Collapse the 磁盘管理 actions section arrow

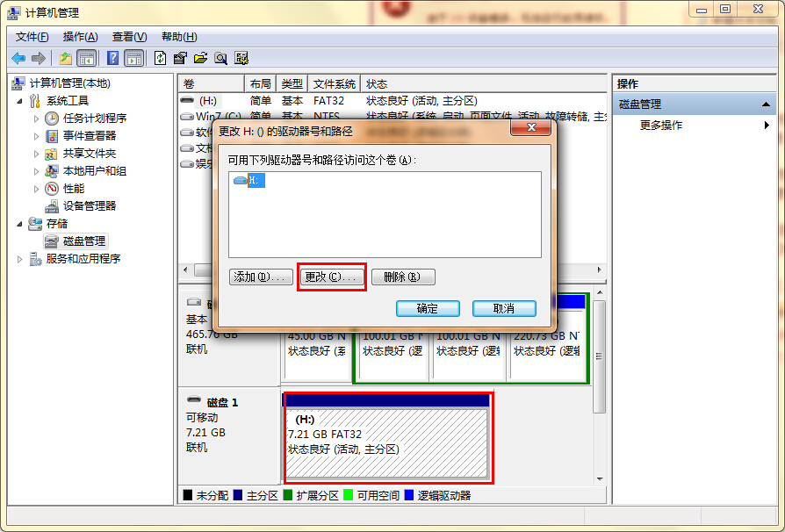coord(766,104)
